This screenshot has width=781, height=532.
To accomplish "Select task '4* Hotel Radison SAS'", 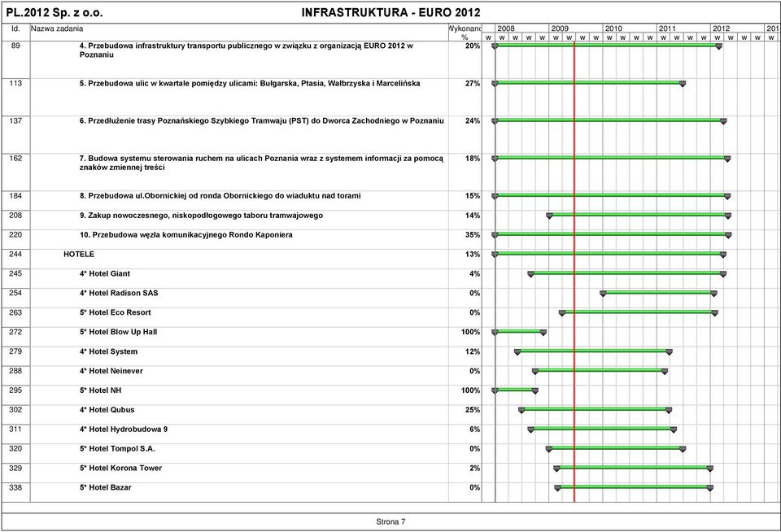I will coord(119,293).
